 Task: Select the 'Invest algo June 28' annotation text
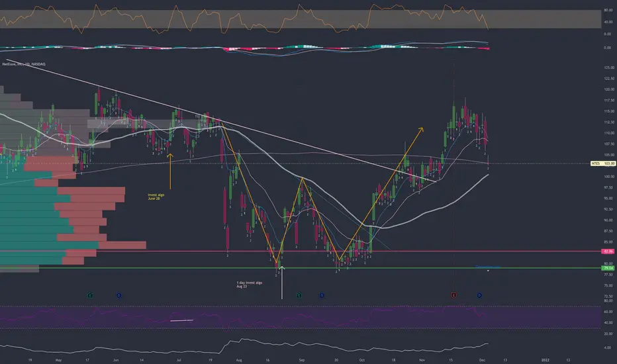pos(156,197)
